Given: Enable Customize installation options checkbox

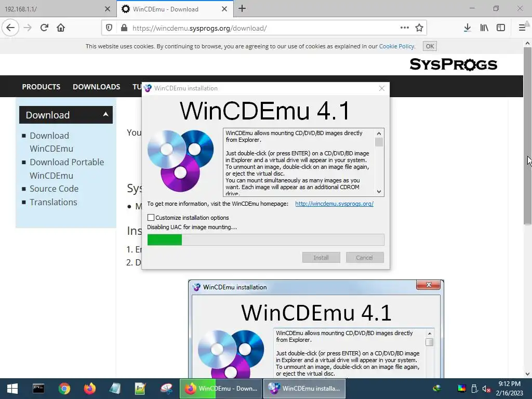Looking at the screenshot, I should coord(151,218).
